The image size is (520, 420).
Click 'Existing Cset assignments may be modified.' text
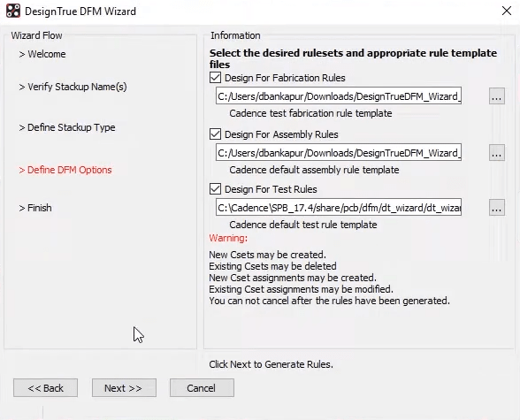pyautogui.click(x=301, y=289)
